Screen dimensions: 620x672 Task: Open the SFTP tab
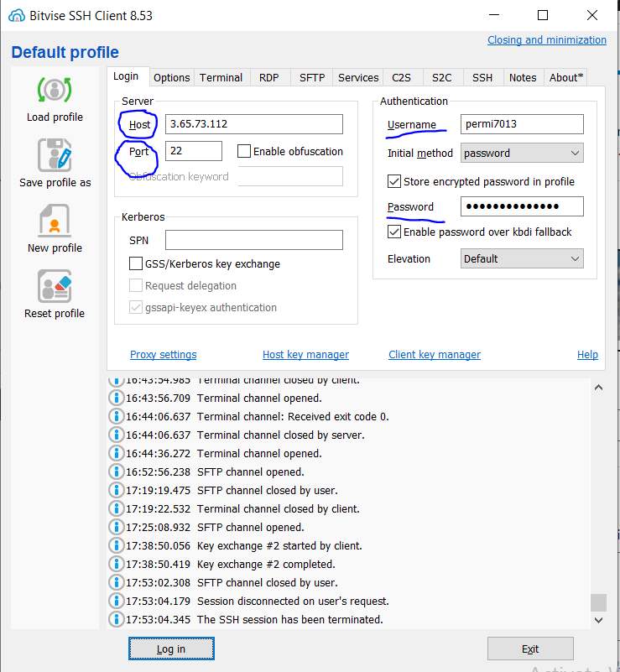click(312, 77)
